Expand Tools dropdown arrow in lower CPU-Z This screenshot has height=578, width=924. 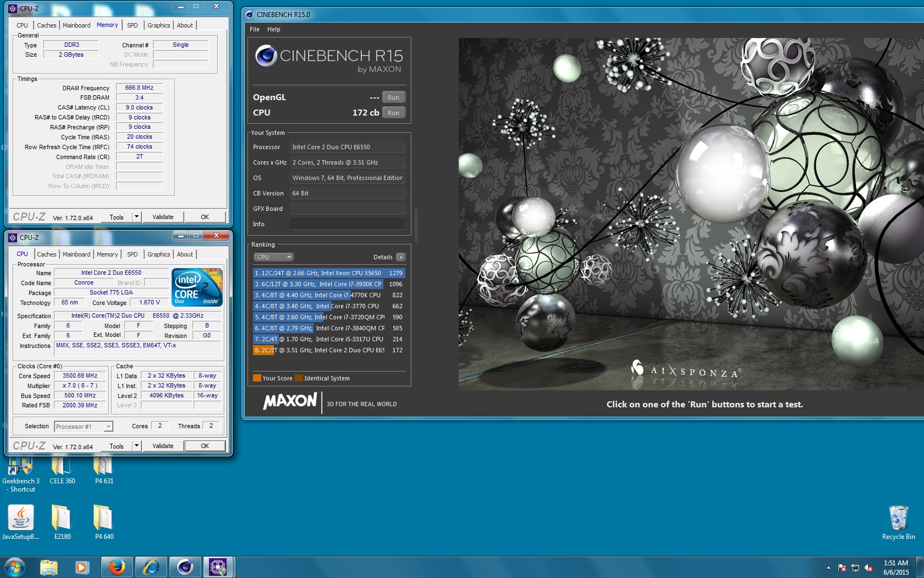click(x=137, y=446)
